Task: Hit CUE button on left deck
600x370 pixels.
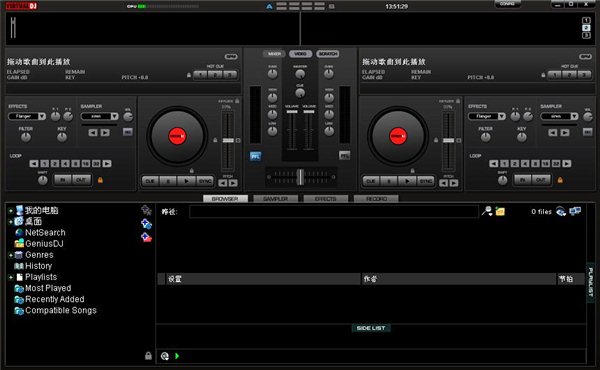Action: pyautogui.click(x=150, y=181)
